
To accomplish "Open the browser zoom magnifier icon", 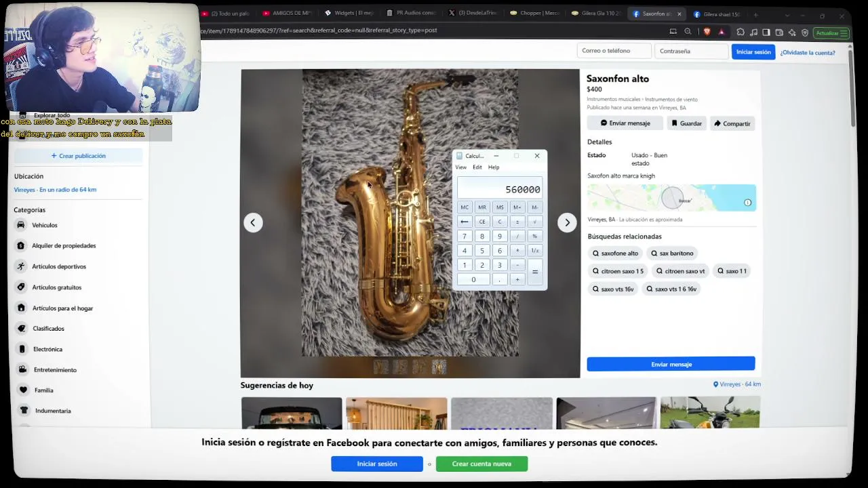I will pyautogui.click(x=688, y=32).
